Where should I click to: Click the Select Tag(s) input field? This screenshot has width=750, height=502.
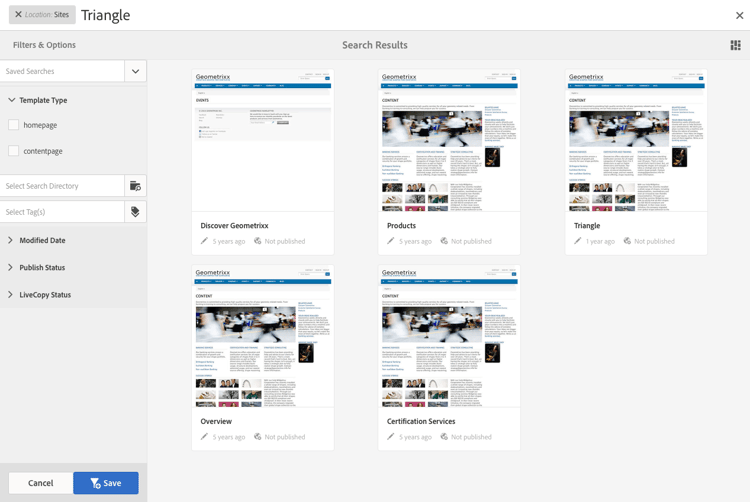(62, 212)
